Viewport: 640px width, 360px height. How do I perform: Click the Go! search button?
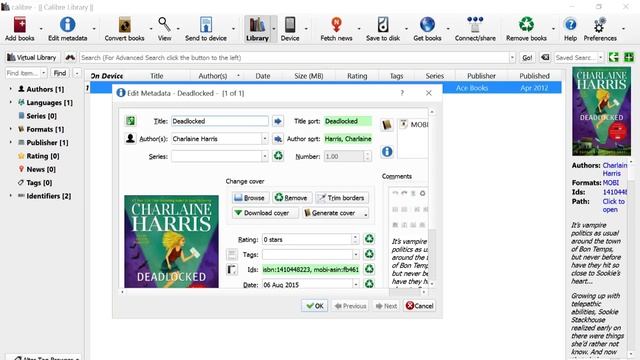click(x=527, y=58)
